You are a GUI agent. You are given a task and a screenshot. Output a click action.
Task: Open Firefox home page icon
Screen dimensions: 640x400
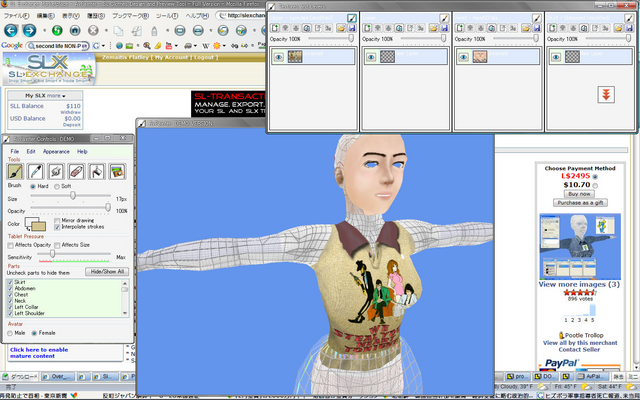(75, 31)
